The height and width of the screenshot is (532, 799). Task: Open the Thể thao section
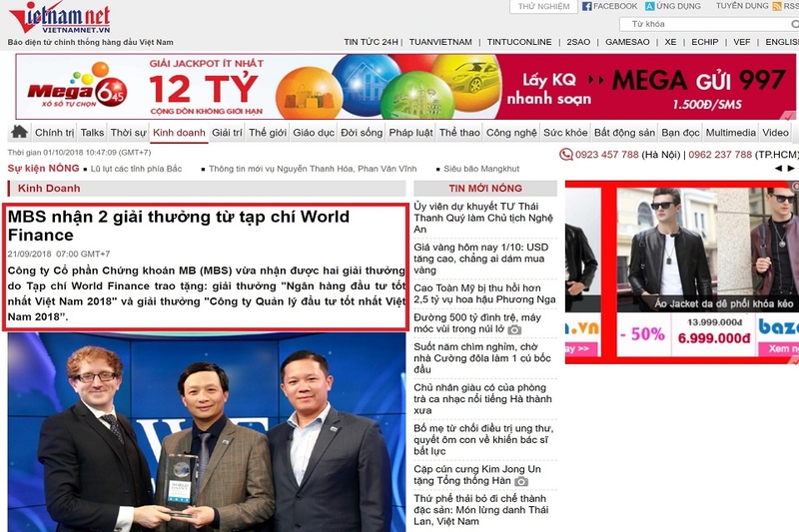(x=459, y=133)
